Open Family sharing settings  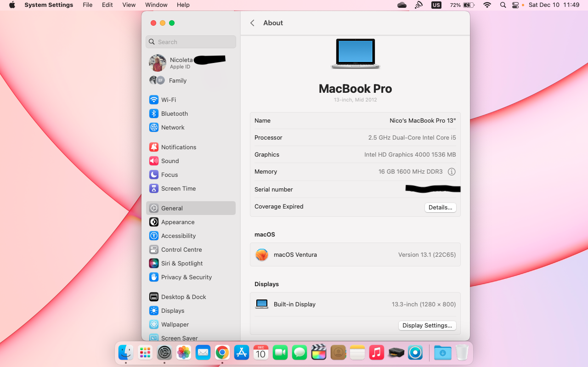click(191, 80)
